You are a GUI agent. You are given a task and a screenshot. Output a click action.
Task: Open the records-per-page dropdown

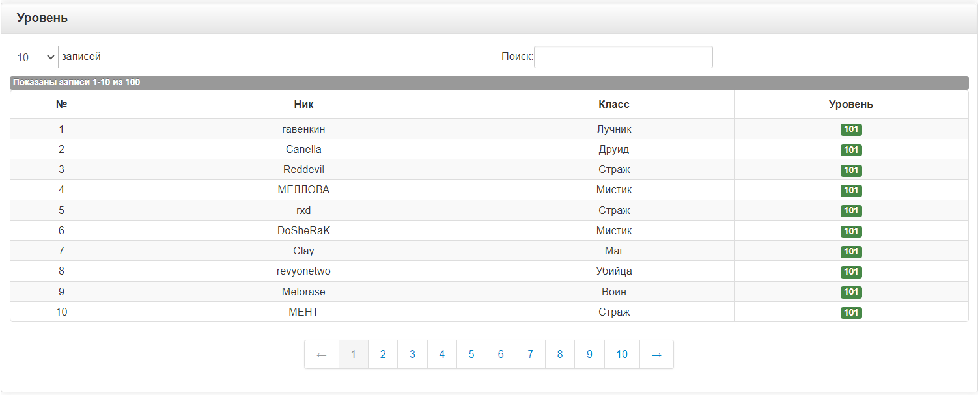pos(34,57)
